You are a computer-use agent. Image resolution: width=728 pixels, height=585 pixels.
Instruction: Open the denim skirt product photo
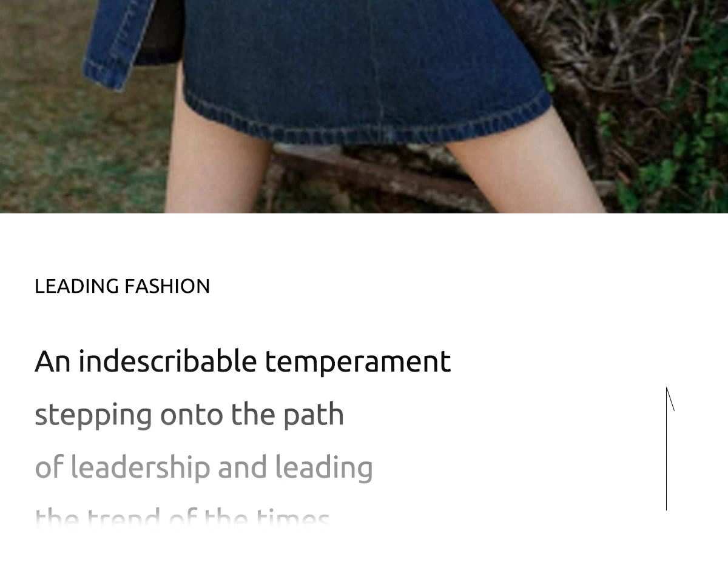pyautogui.click(x=364, y=106)
